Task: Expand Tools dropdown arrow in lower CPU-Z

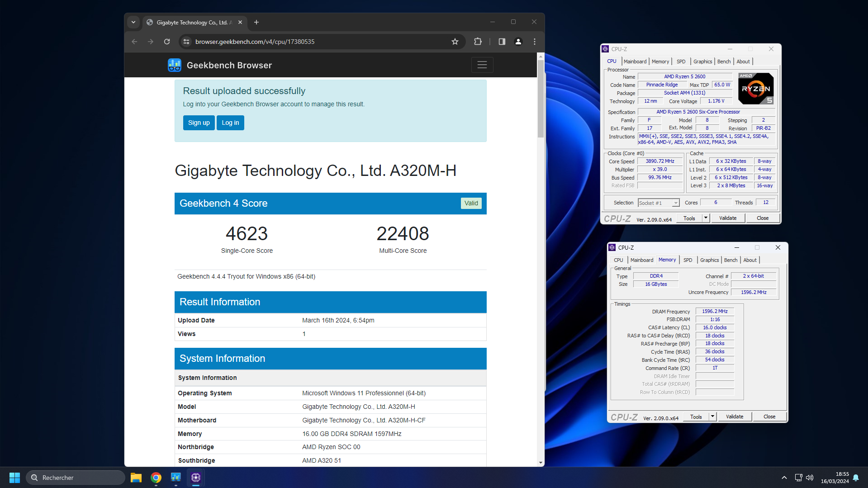Action: tap(712, 417)
